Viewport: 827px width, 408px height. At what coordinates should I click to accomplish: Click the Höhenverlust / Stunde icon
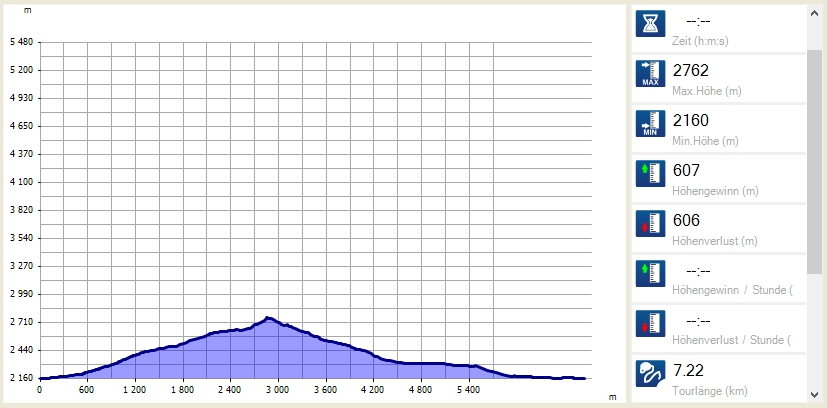coord(650,323)
